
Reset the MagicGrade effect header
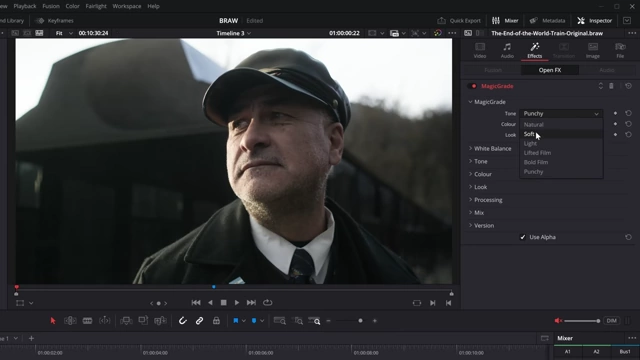(628, 86)
